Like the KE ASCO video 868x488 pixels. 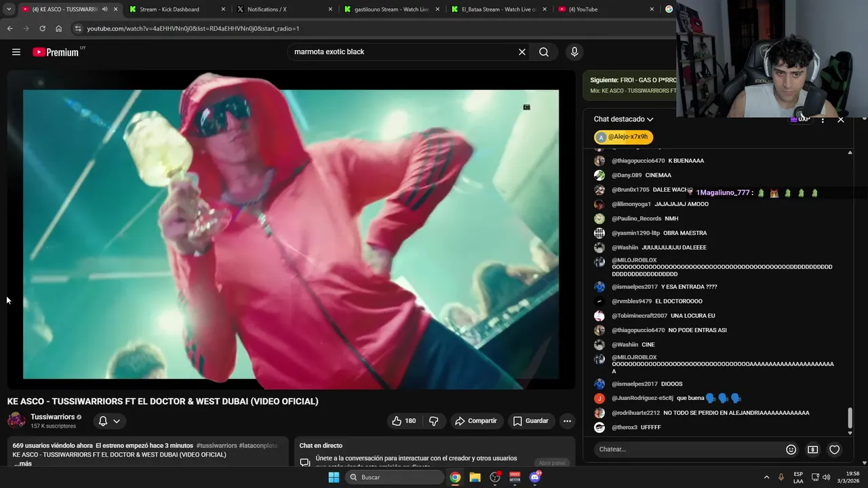(x=403, y=421)
